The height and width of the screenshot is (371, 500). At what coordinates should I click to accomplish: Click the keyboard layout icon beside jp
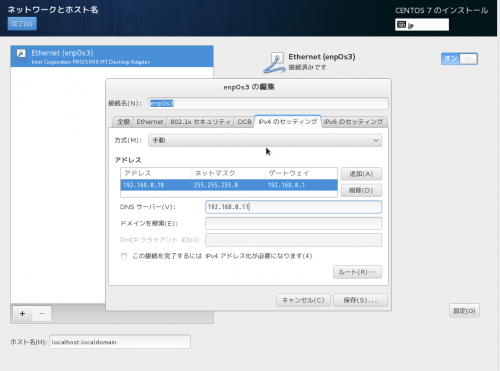(401, 25)
